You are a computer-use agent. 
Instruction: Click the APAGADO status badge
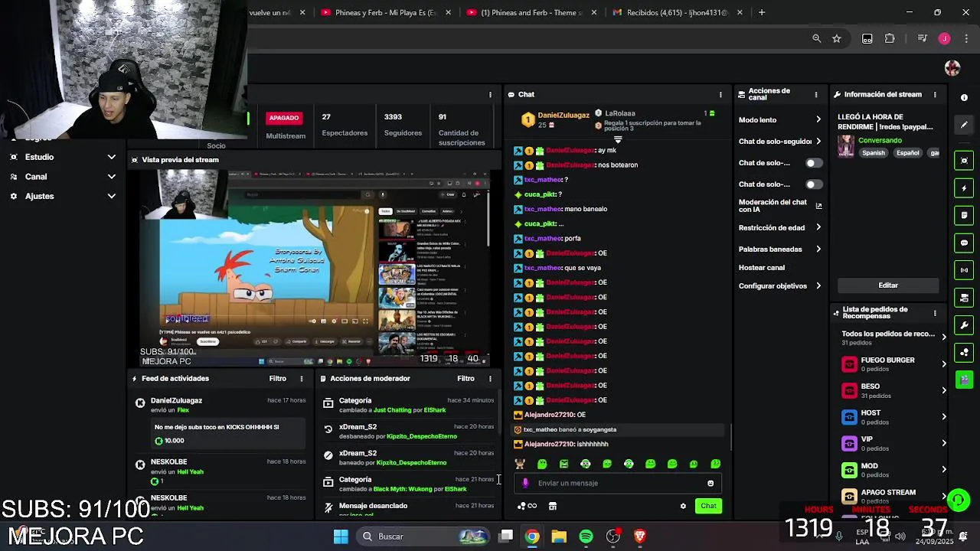[x=283, y=118]
